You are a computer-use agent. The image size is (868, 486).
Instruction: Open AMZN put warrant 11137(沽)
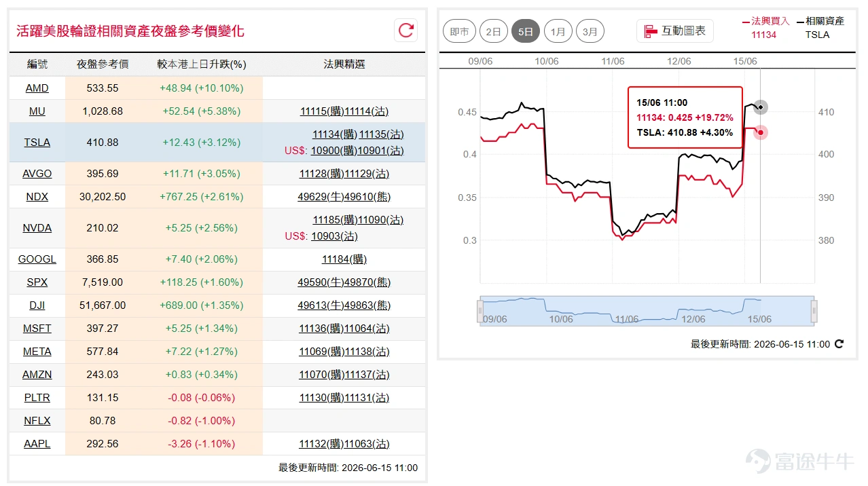[367, 375]
